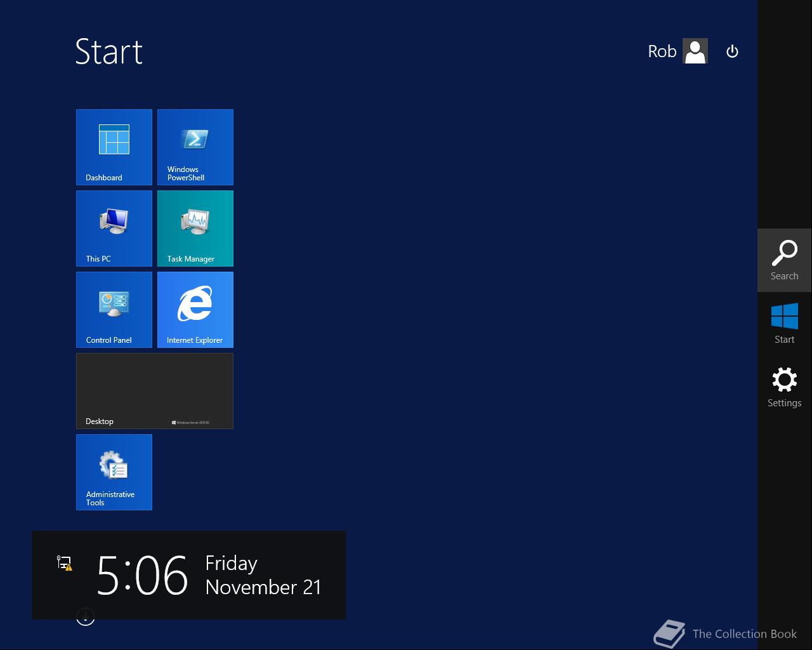Click the user name Rob
Viewport: 812px width, 650px height.
pyautogui.click(x=662, y=51)
